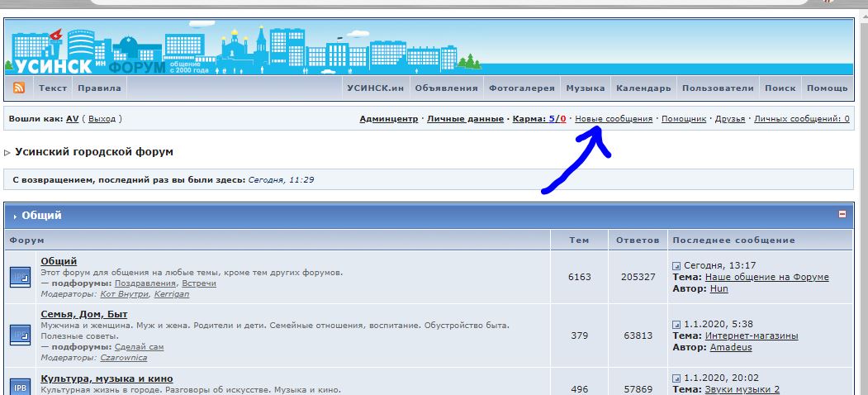The height and width of the screenshot is (395, 868).
Task: Open the Правила menu item
Action: tap(99, 88)
